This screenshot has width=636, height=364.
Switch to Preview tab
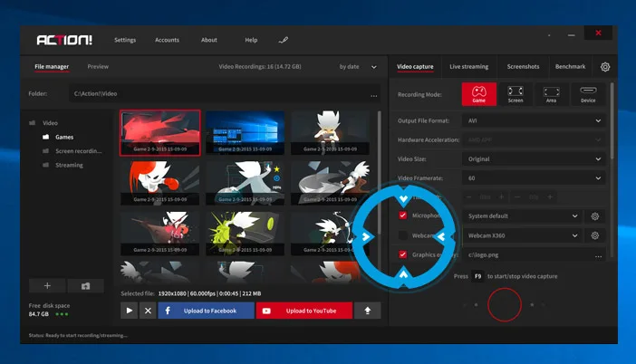pos(98,66)
